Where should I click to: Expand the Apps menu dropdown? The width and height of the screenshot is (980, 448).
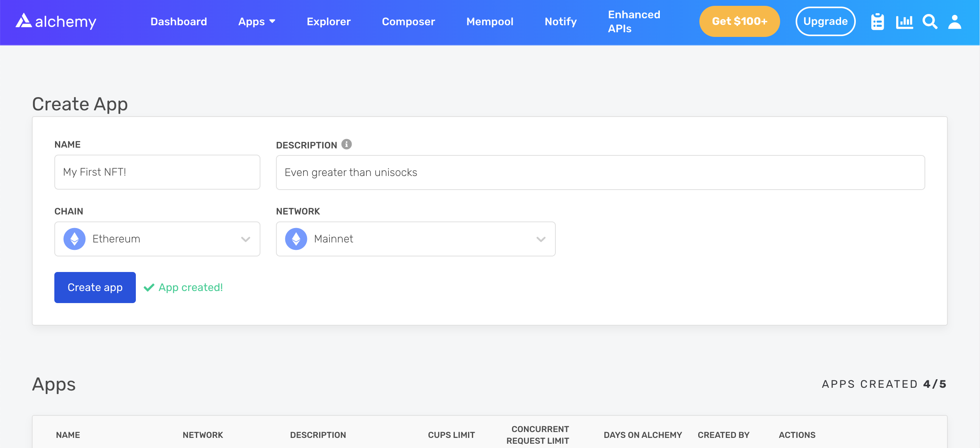pyautogui.click(x=257, y=21)
